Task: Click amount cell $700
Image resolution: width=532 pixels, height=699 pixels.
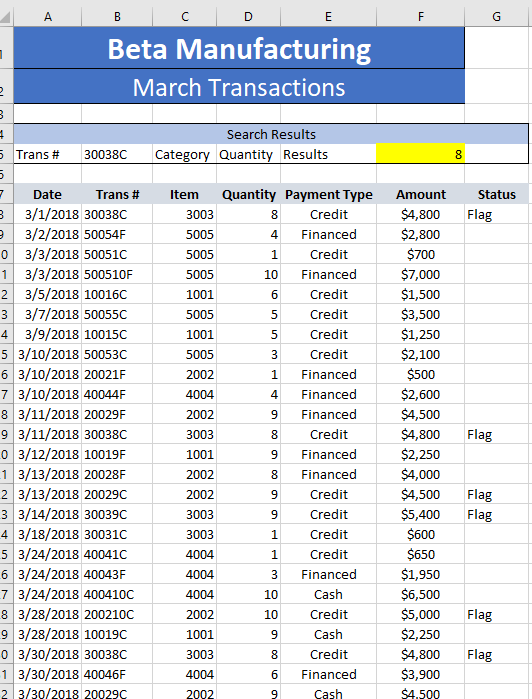Action: (421, 255)
